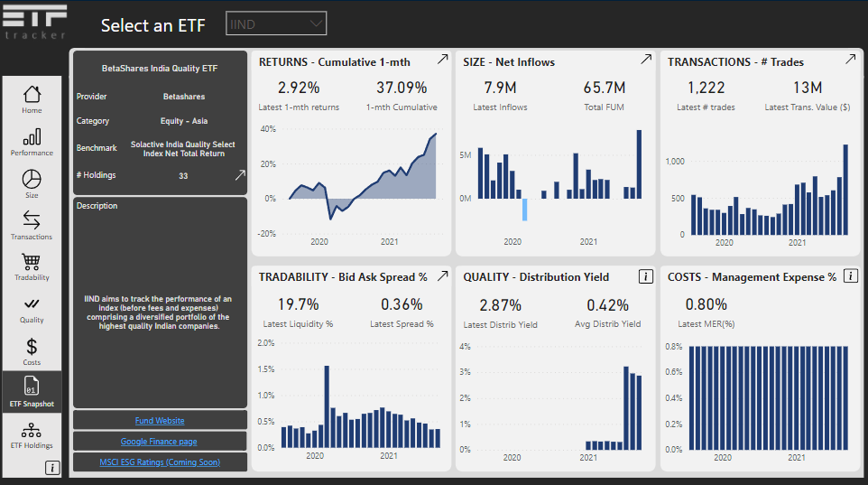
Task: Open the Size pie chart icon
Action: click(x=32, y=180)
